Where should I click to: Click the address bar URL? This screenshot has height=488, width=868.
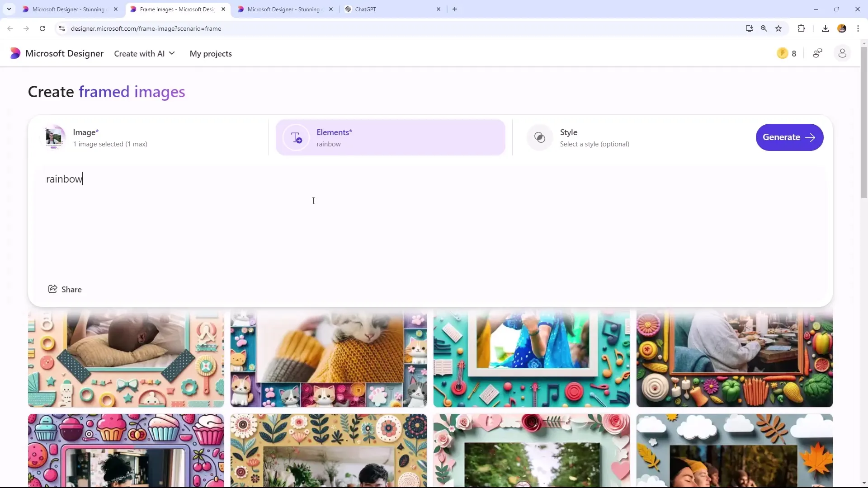(x=146, y=28)
